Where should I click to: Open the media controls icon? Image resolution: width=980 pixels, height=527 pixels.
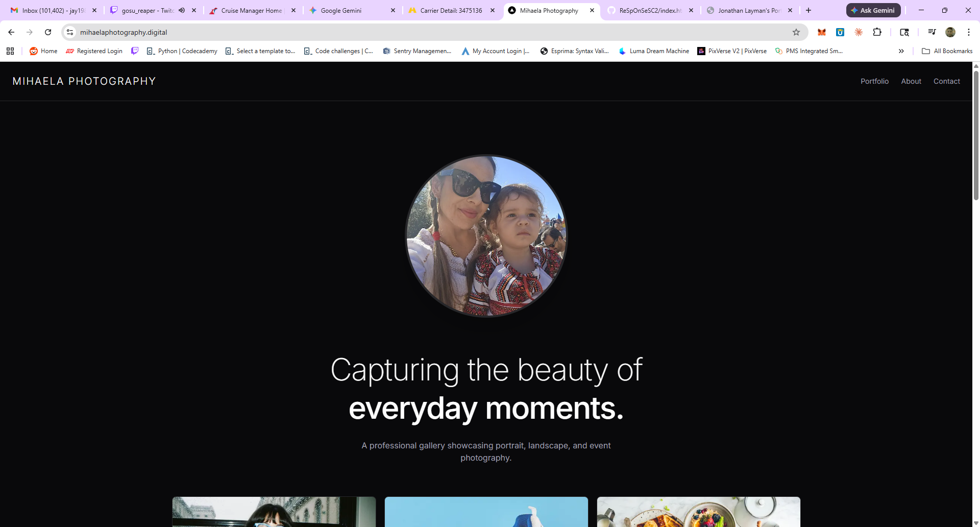932,32
